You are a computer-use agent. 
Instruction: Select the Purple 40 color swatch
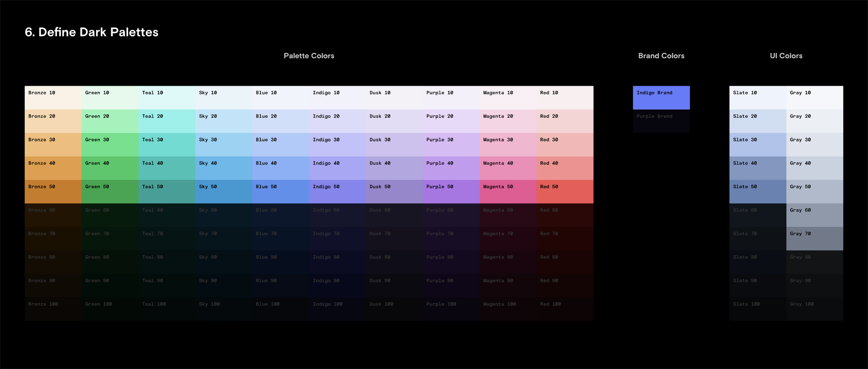point(451,168)
